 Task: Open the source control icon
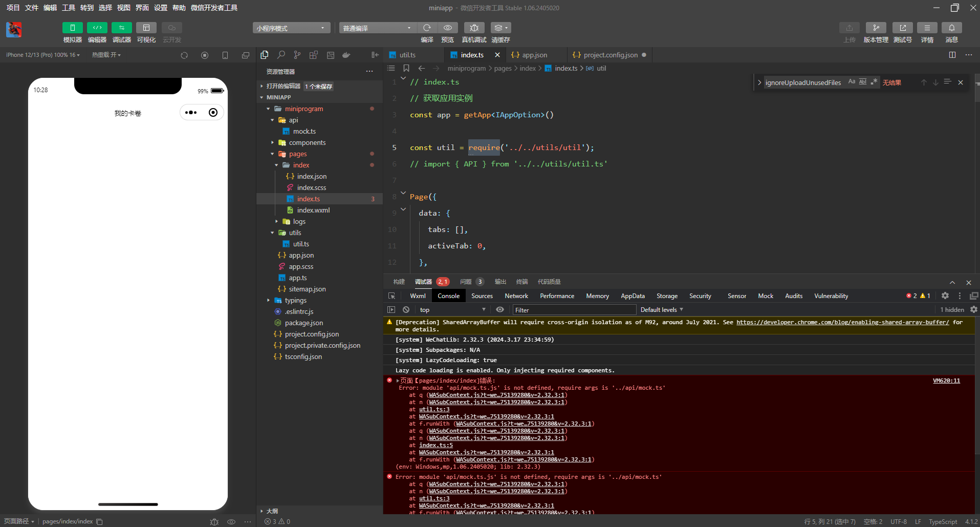point(297,55)
